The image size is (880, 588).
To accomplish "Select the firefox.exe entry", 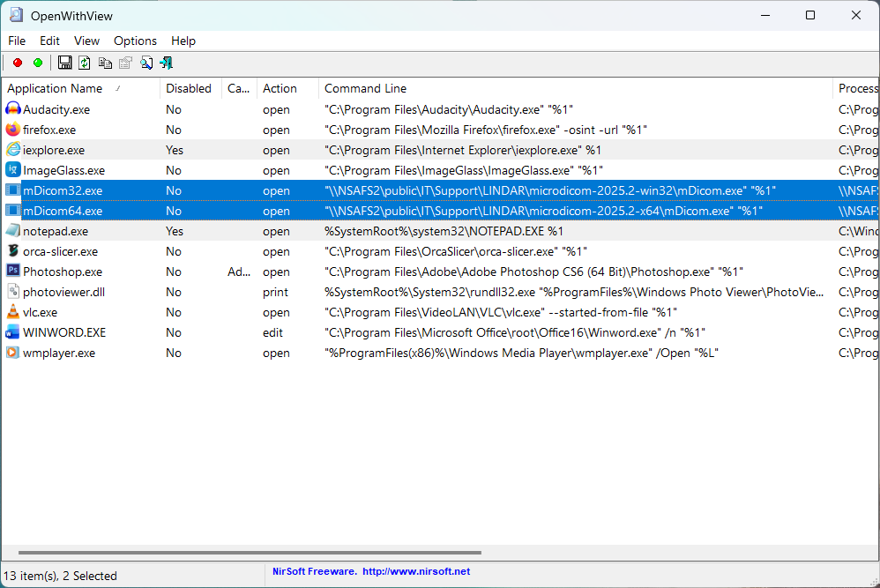I will click(49, 130).
